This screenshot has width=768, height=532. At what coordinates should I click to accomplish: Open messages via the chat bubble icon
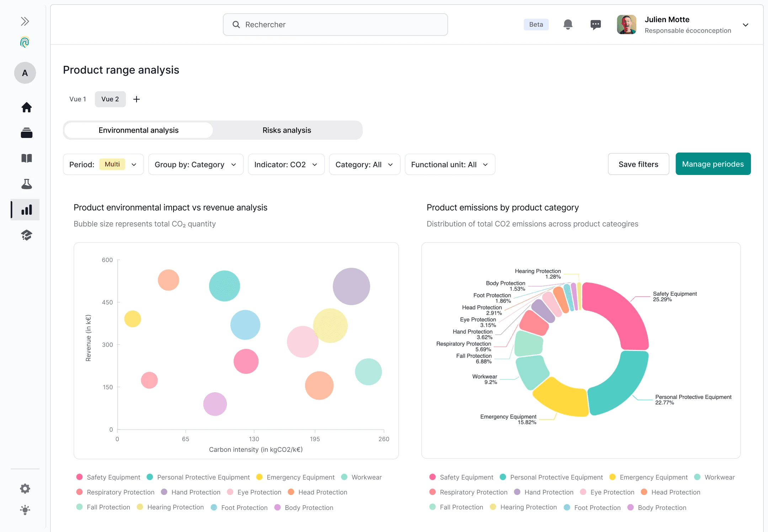pyautogui.click(x=595, y=24)
